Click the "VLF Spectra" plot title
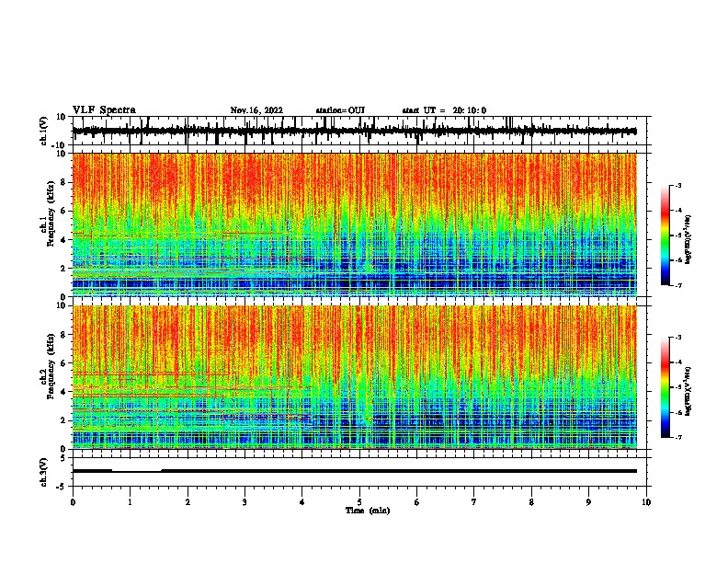 [104, 110]
